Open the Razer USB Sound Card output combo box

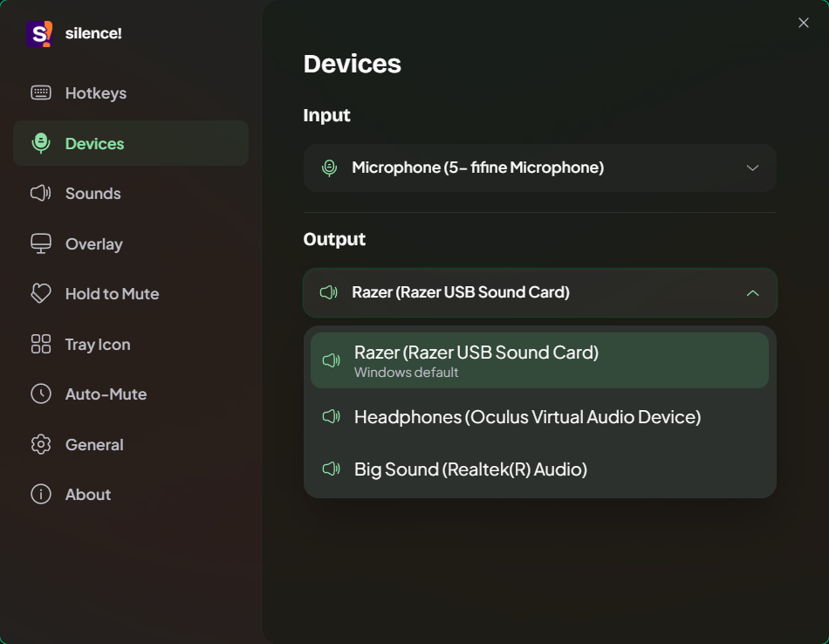pyautogui.click(x=540, y=292)
